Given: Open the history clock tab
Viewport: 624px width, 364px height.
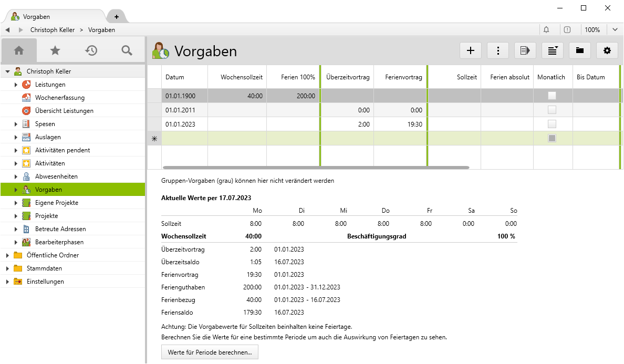Looking at the screenshot, I should [x=91, y=50].
